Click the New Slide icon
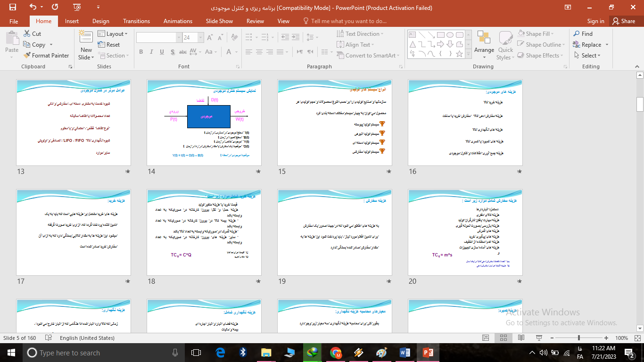The height and width of the screenshot is (362, 644). 86,39
